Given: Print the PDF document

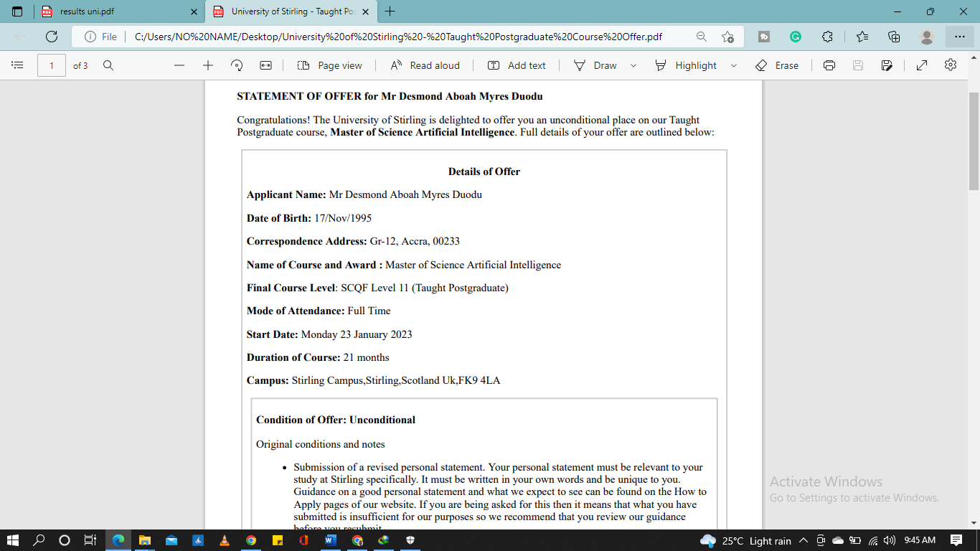Looking at the screenshot, I should coord(829,65).
